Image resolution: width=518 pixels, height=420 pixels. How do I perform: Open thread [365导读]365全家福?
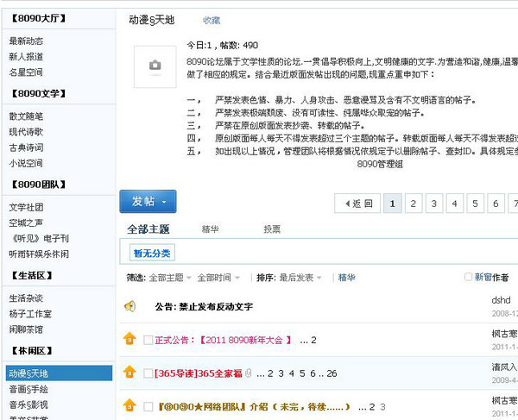click(199, 373)
